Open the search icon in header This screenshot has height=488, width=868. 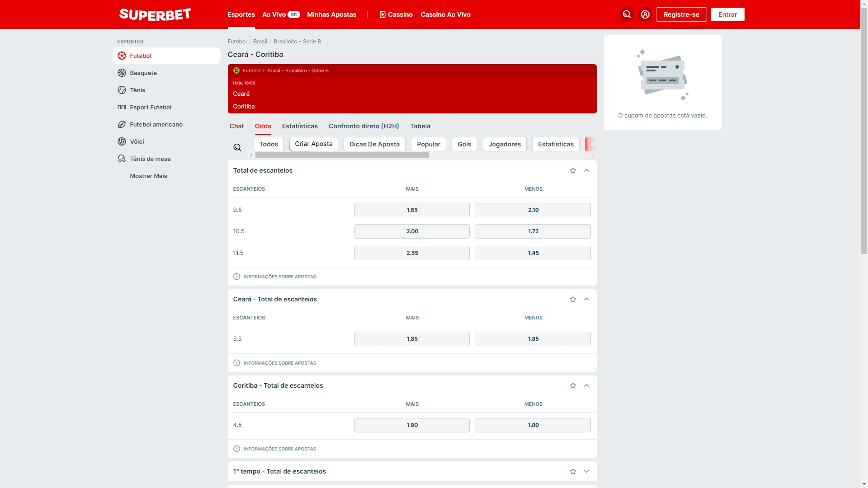[627, 14]
